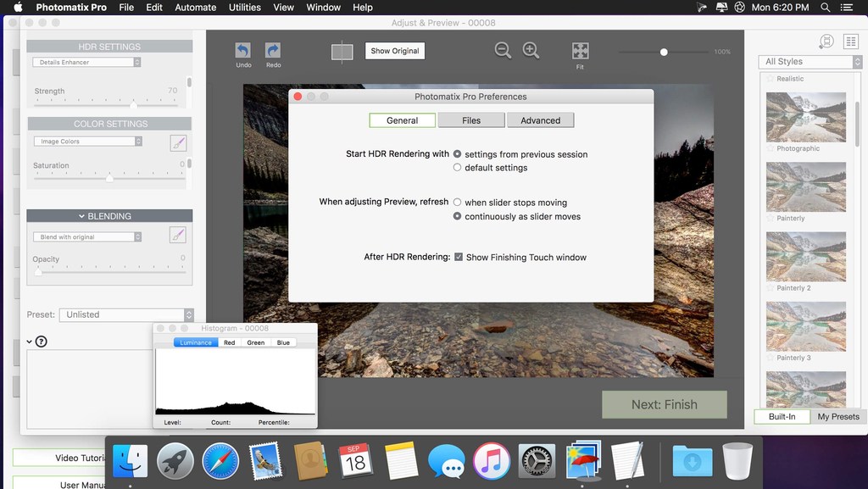The width and height of the screenshot is (868, 489).
Task: Click the Blending brush icon
Action: pos(178,235)
